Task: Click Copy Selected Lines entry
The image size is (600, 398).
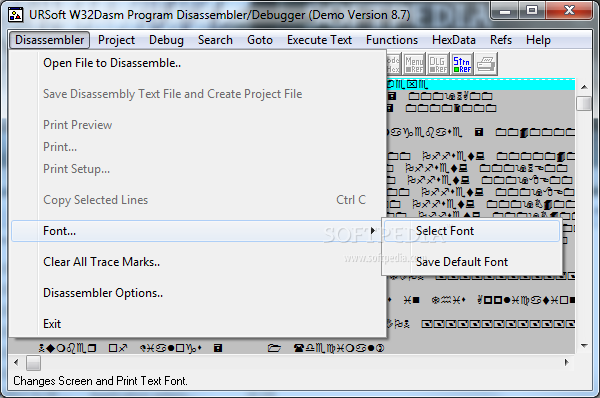Action: tap(198, 200)
